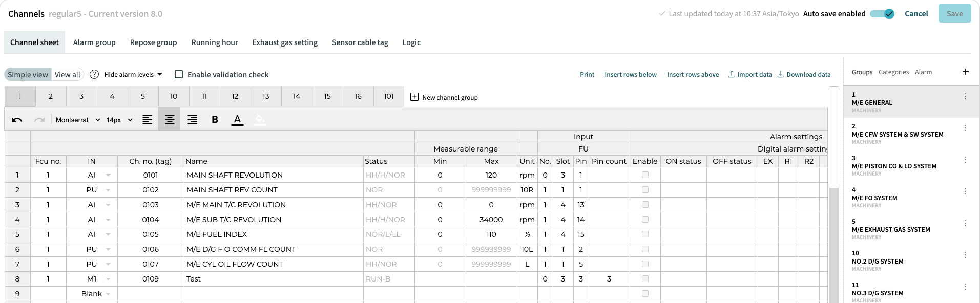Click the redo arrow icon
Viewport: 980px width, 303px height.
pyautogui.click(x=39, y=120)
